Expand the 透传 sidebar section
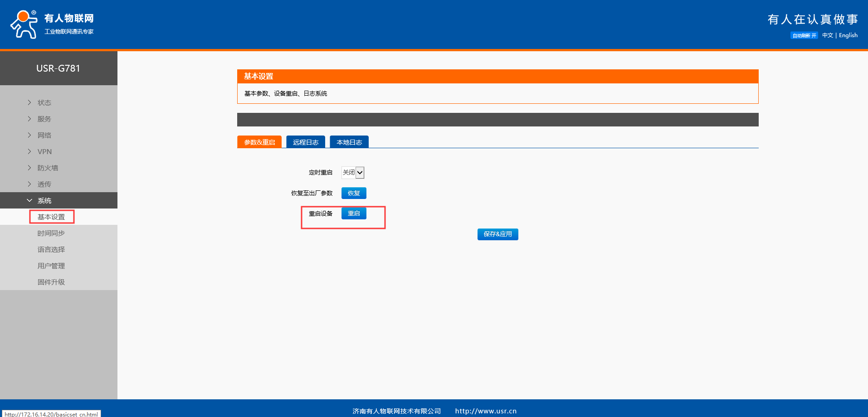868x417 pixels. coord(44,184)
